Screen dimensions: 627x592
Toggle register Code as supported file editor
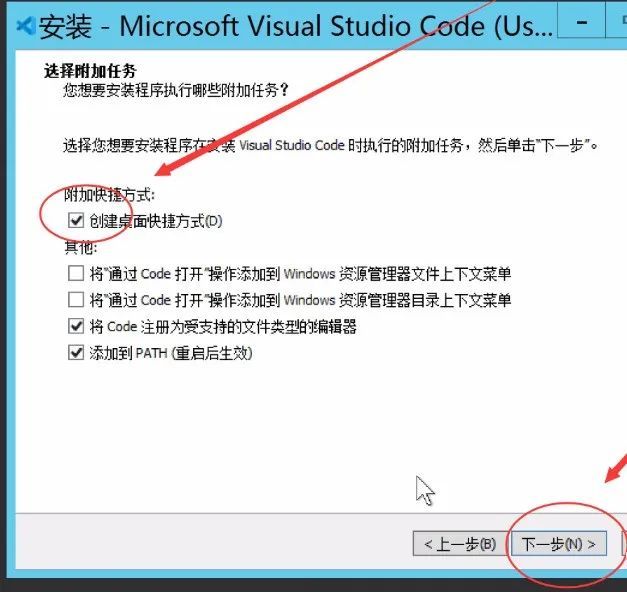click(x=76, y=326)
